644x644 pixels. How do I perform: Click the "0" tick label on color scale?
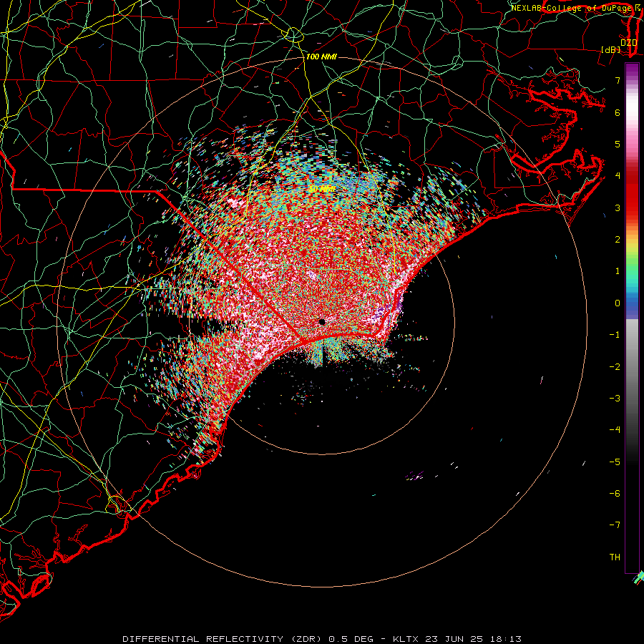point(618,303)
